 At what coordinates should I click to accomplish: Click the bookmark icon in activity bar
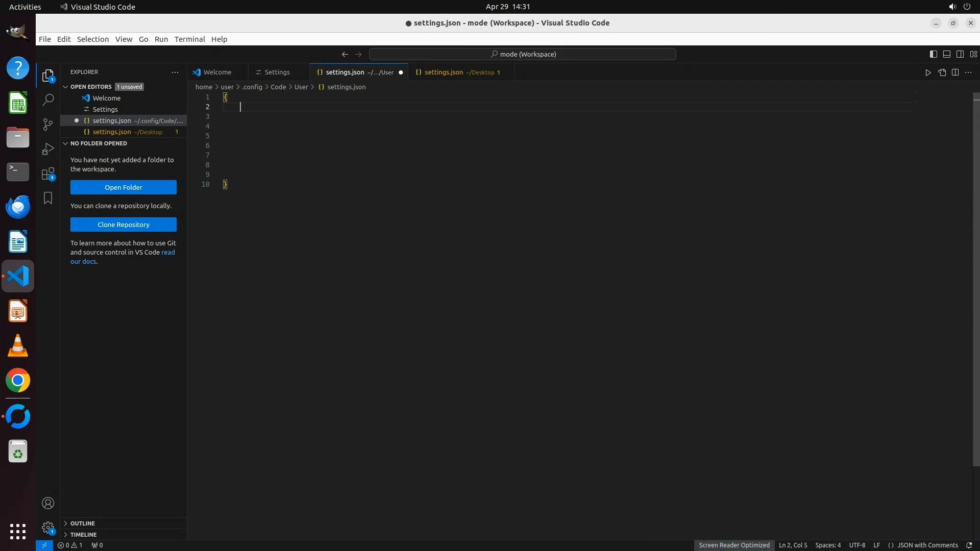point(48,198)
